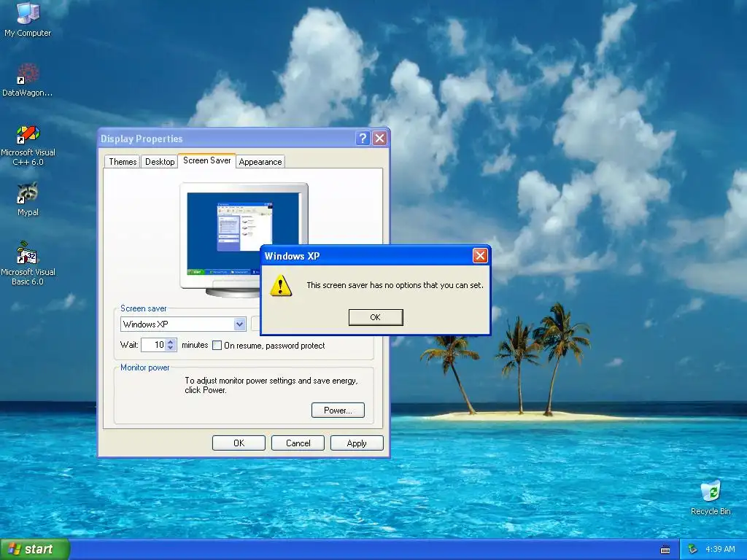Screen dimensions: 747x560
Task: Increase the wait time with up arrow
Action: pos(171,341)
